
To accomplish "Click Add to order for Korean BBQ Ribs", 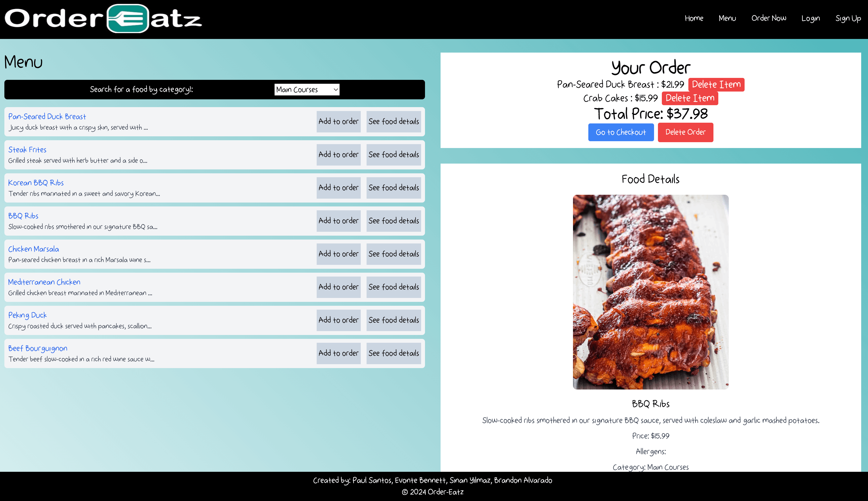I will point(339,187).
